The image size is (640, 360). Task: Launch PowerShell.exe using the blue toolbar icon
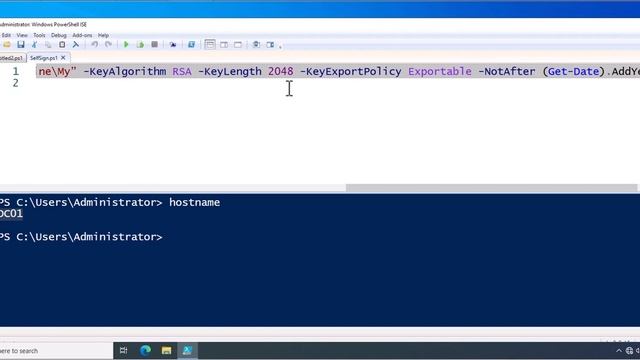pos(191,44)
